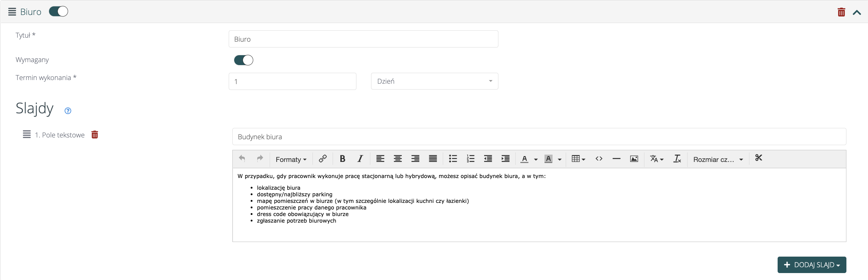Click the Budynek biura title field
Viewport: 868px width, 280px height.
click(x=539, y=137)
